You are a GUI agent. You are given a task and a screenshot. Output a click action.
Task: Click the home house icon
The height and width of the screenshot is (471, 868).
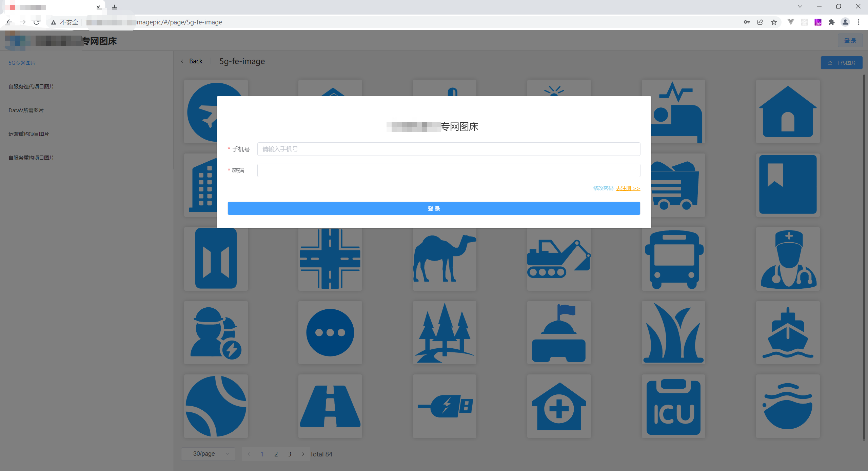click(788, 111)
